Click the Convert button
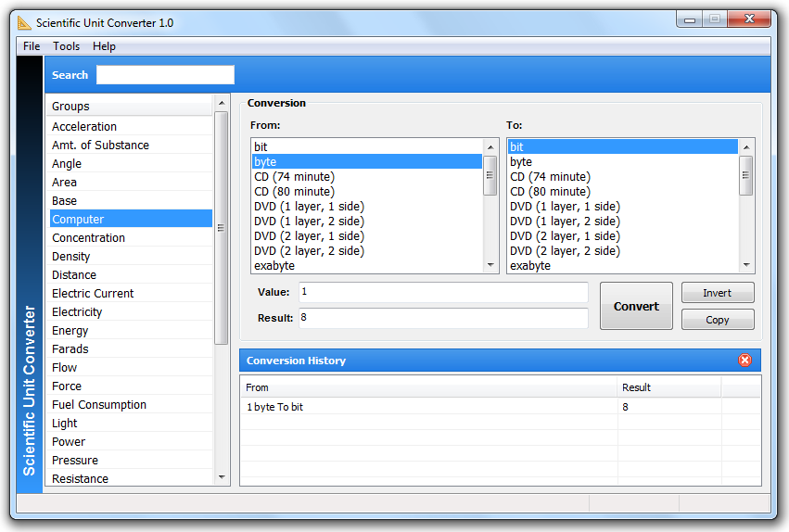 click(x=636, y=306)
